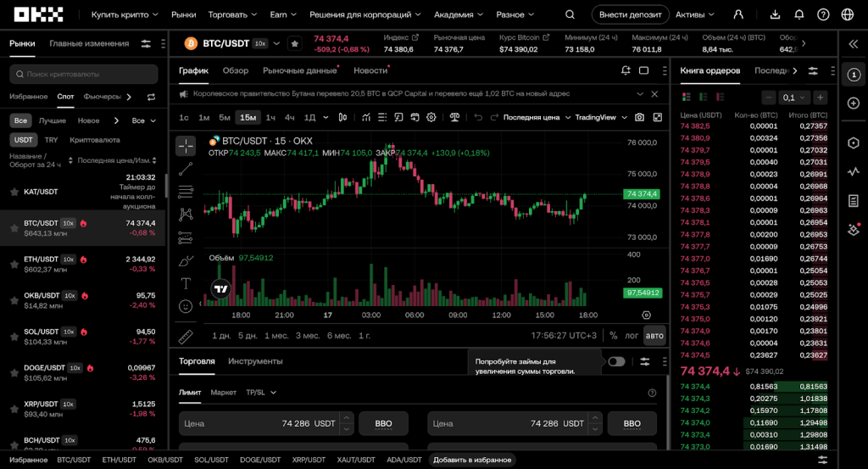Expand the "Купить крипто" menu

pyautogui.click(x=125, y=14)
